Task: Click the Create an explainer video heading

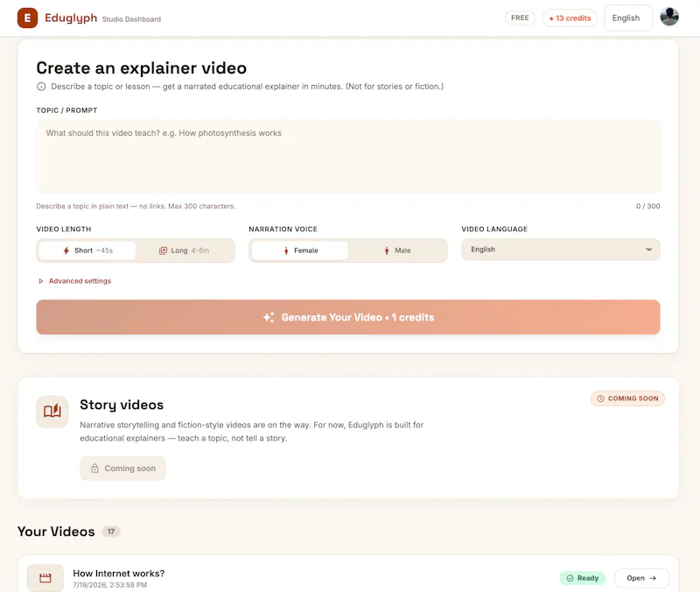Action: point(141,68)
